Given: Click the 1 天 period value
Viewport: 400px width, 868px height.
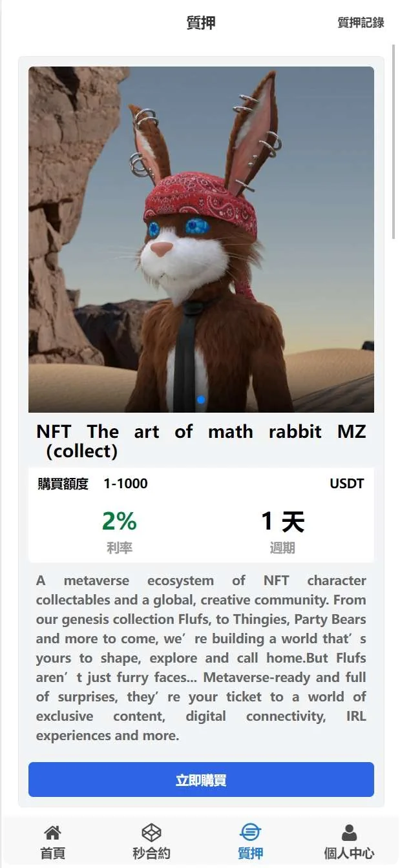Looking at the screenshot, I should click(282, 521).
